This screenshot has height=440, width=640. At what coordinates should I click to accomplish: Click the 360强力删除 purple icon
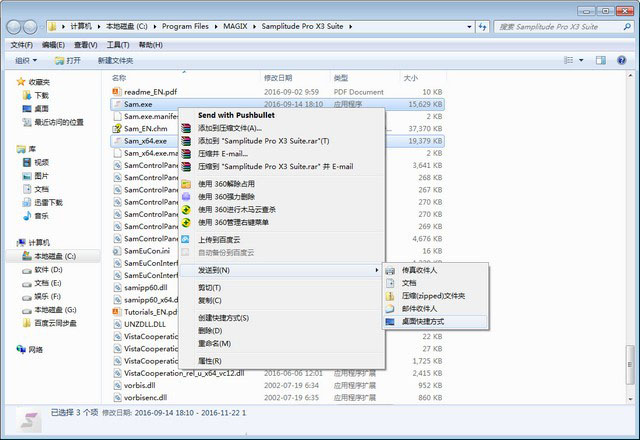(x=186, y=197)
